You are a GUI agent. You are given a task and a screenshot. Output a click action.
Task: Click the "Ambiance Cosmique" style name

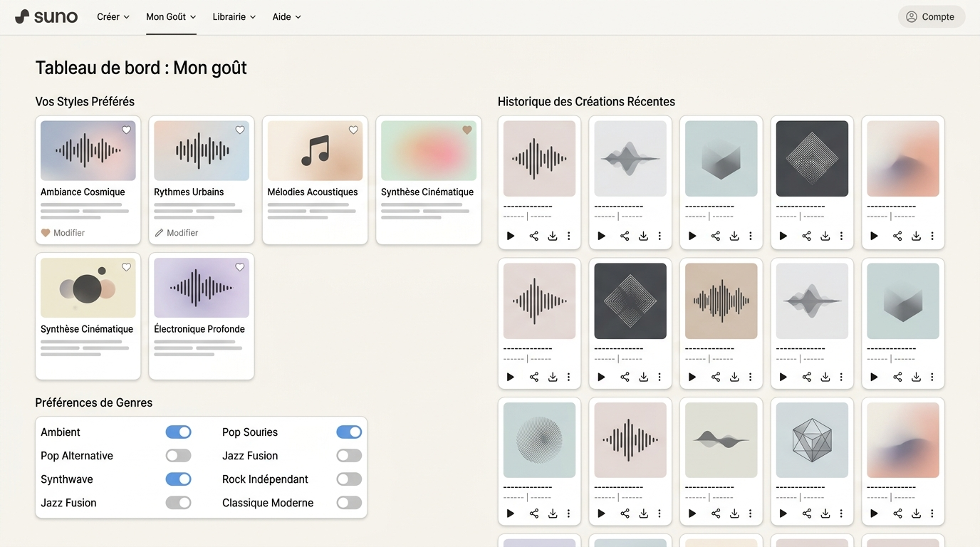point(83,192)
